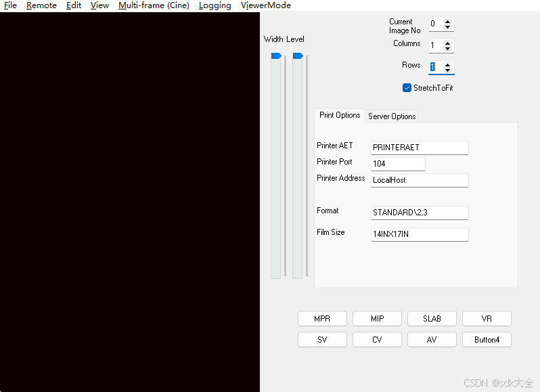Image resolution: width=540 pixels, height=392 pixels.
Task: Open the Edit menu
Action: pyautogui.click(x=74, y=5)
